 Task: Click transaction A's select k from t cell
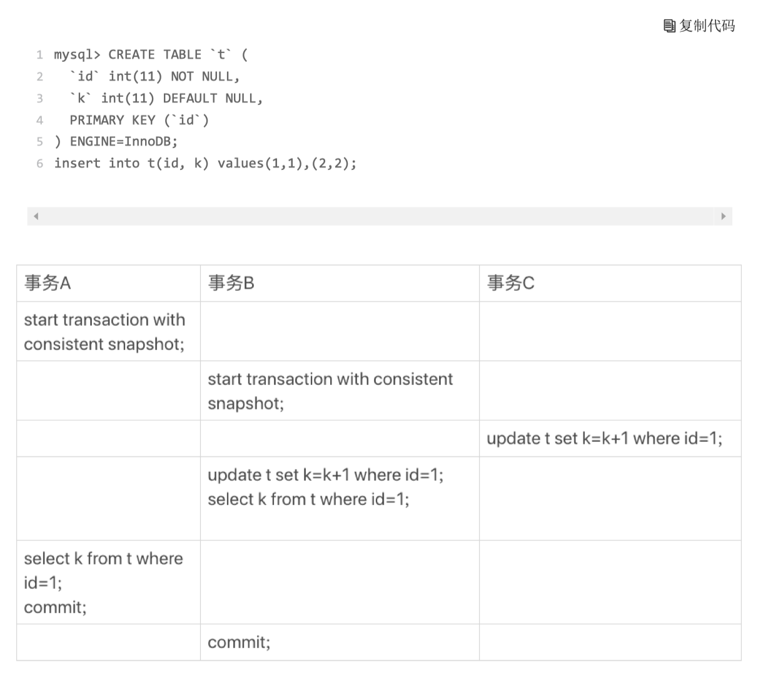click(x=108, y=582)
